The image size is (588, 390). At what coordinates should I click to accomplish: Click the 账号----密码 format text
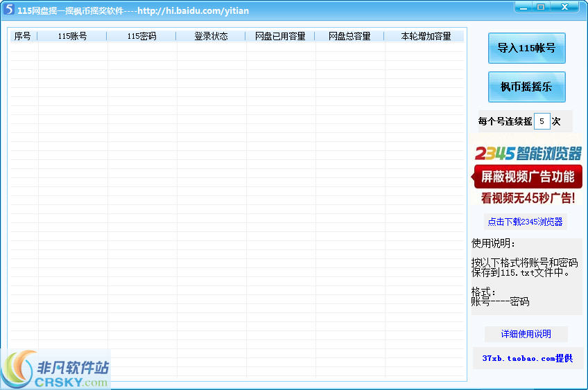pos(500,301)
